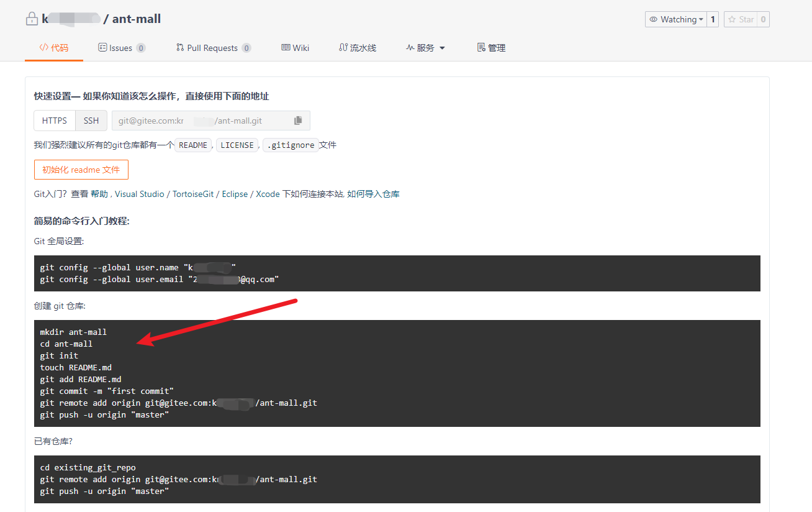
Task: Click the star count 0
Action: coord(763,20)
